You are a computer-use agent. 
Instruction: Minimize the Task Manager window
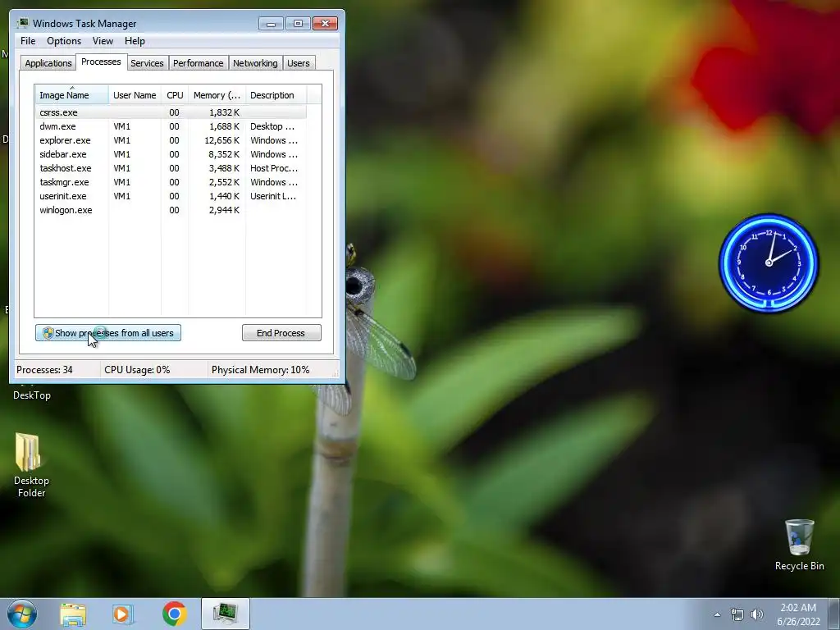tap(271, 24)
